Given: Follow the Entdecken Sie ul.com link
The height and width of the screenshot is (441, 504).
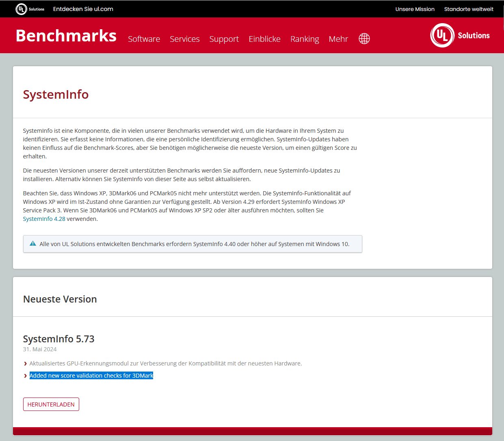Looking at the screenshot, I should pyautogui.click(x=83, y=9).
